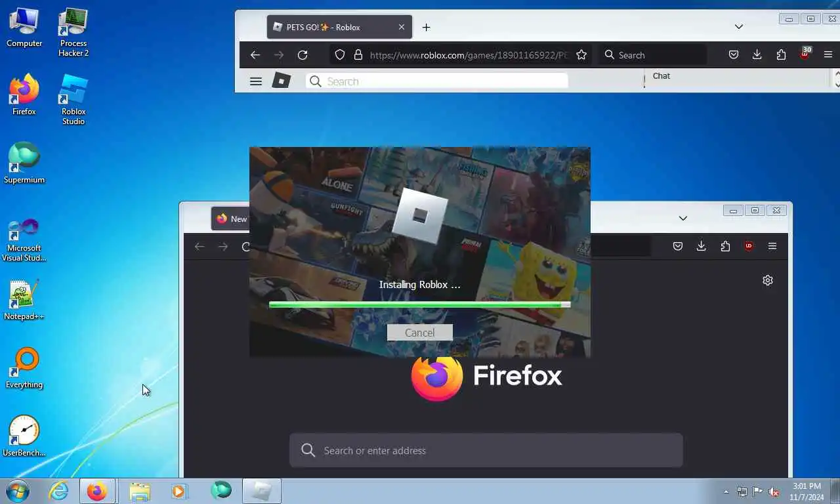Image resolution: width=840 pixels, height=504 pixels.
Task: Expand list all tabs in New Tab window
Action: pos(683,218)
